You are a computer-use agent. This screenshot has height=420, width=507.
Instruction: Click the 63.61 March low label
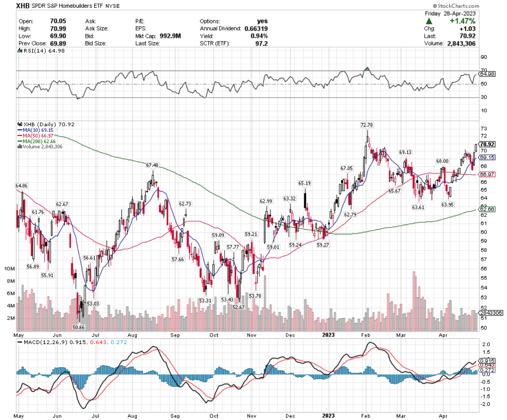[418, 207]
